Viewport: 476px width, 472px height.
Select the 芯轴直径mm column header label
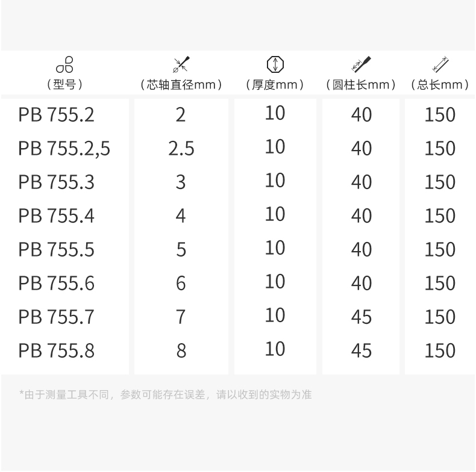(181, 85)
